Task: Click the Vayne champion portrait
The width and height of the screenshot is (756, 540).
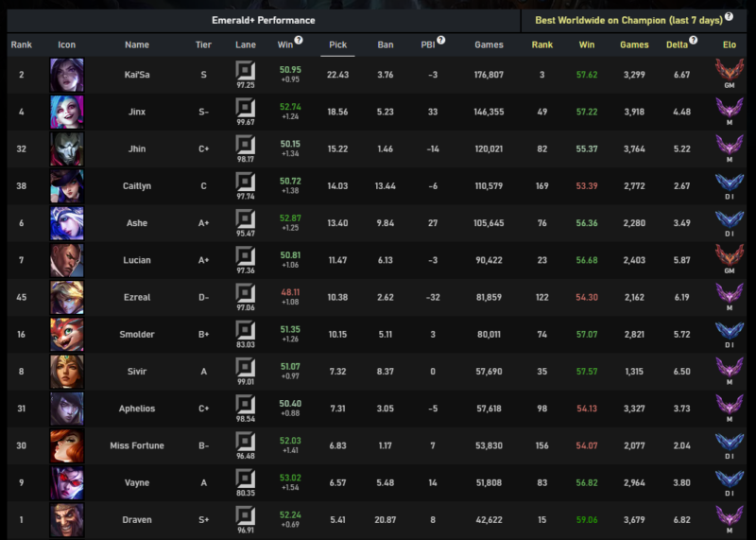Action: click(x=66, y=482)
